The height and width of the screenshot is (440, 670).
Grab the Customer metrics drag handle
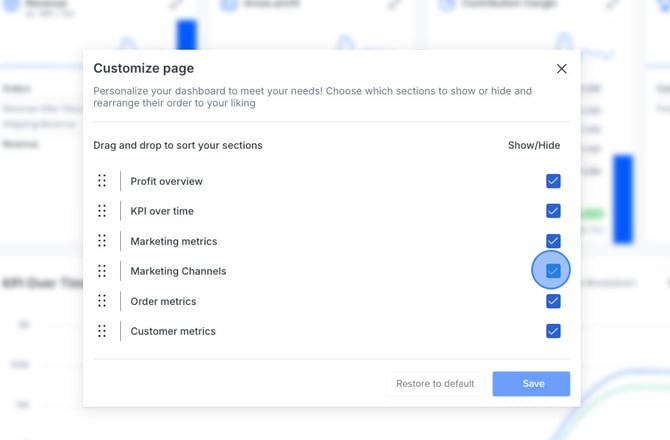(102, 331)
